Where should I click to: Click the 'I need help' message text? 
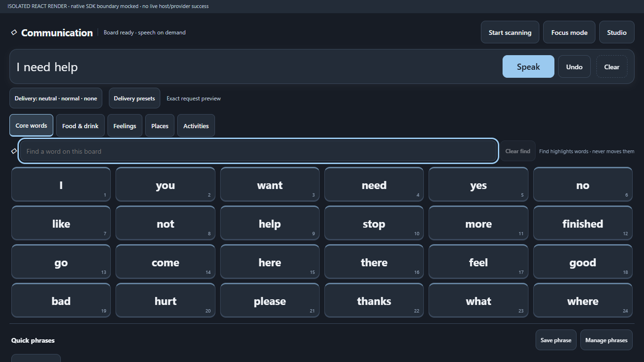click(47, 67)
